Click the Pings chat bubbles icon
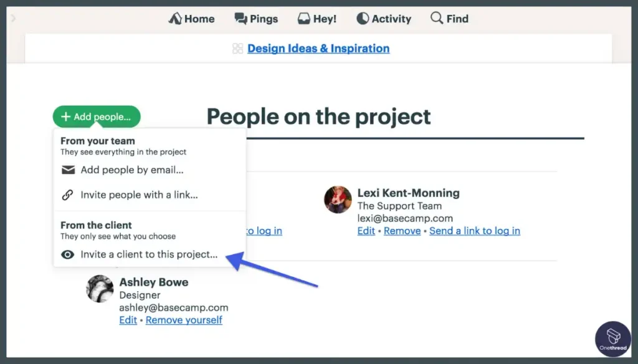 [x=240, y=19]
